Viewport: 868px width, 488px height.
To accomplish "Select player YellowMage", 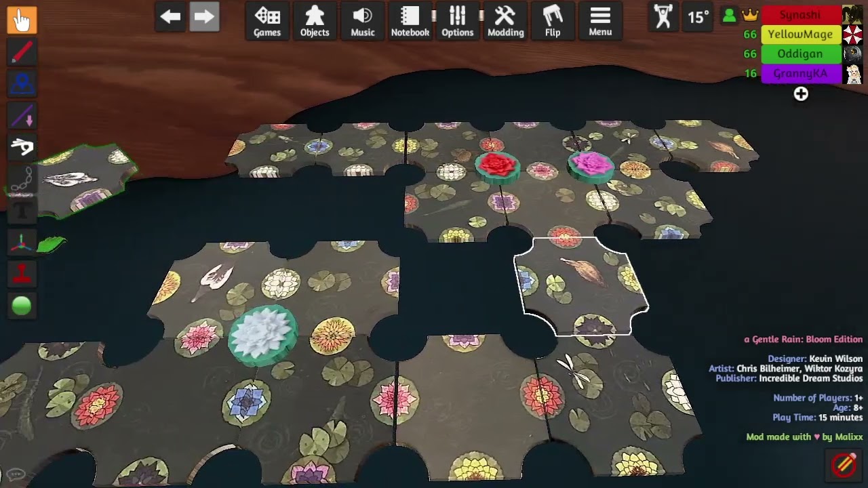I will click(x=801, y=35).
